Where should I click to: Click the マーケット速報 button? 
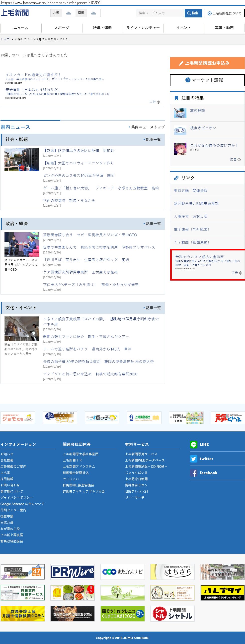[x=207, y=80]
